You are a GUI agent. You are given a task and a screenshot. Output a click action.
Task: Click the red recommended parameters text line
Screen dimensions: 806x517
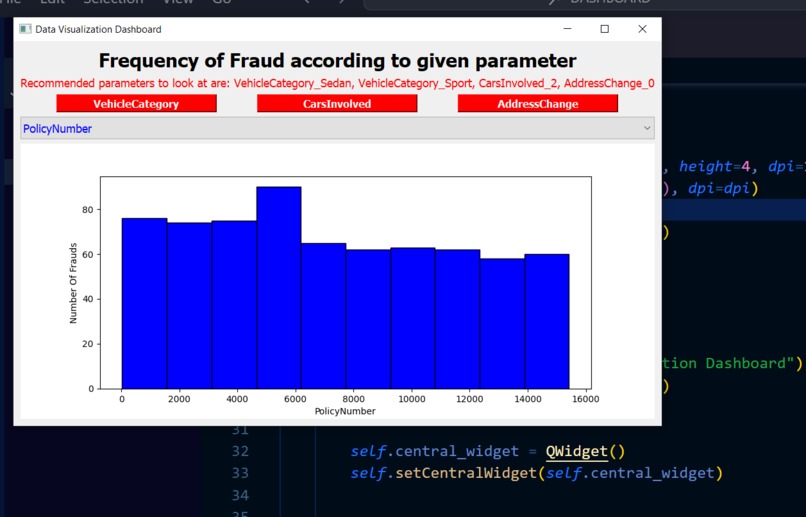click(337, 83)
